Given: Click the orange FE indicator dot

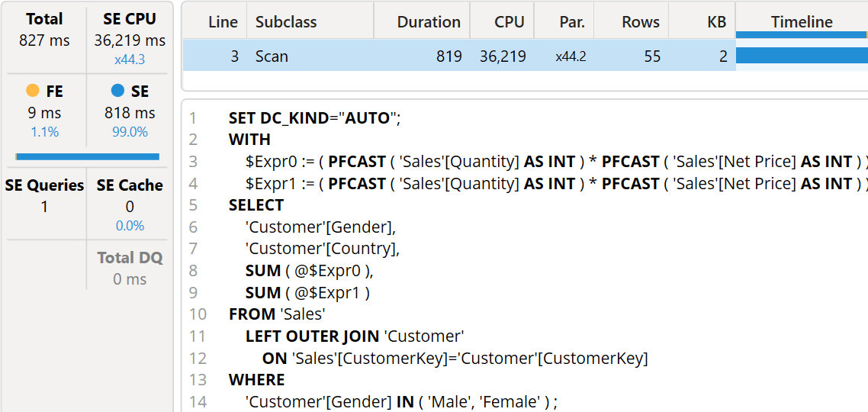Looking at the screenshot, I should 33,91.
